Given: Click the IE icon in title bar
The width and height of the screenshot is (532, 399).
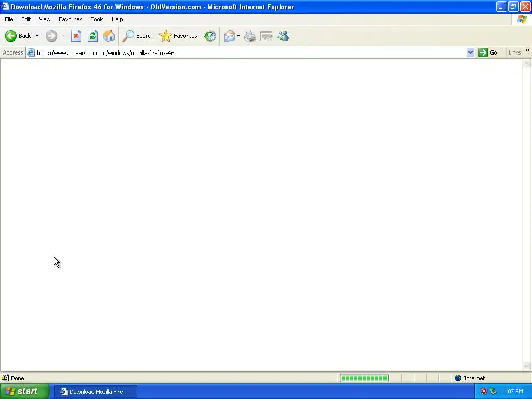Looking at the screenshot, I should (5, 6).
